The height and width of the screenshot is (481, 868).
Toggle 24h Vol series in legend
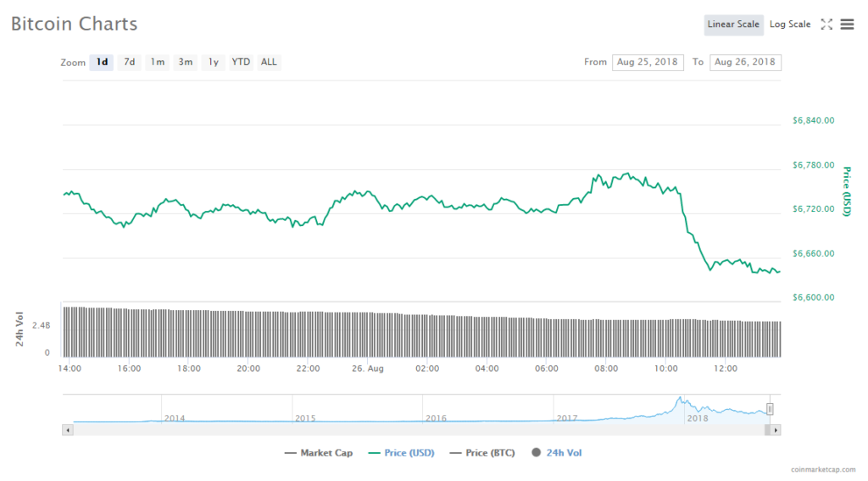click(557, 453)
